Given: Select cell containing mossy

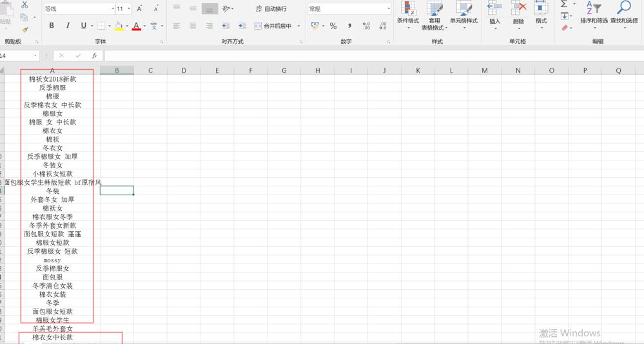Looking at the screenshot, I should click(x=53, y=260).
